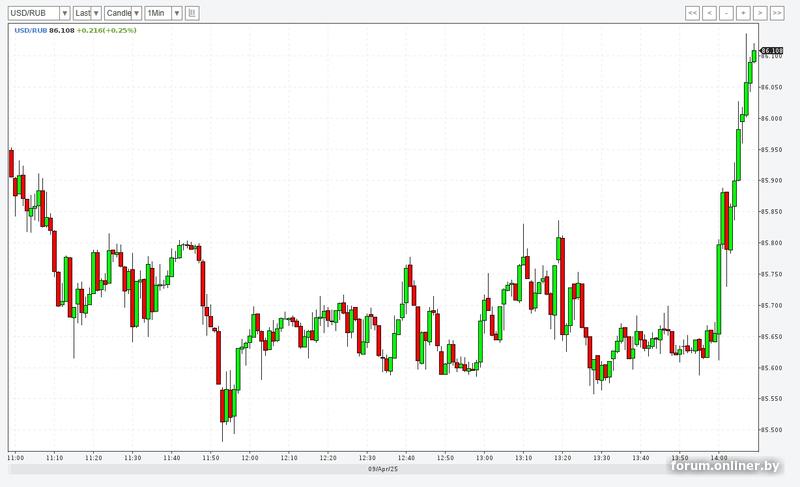
Task: Click the blue USD/RUB legend label
Action: [31, 31]
